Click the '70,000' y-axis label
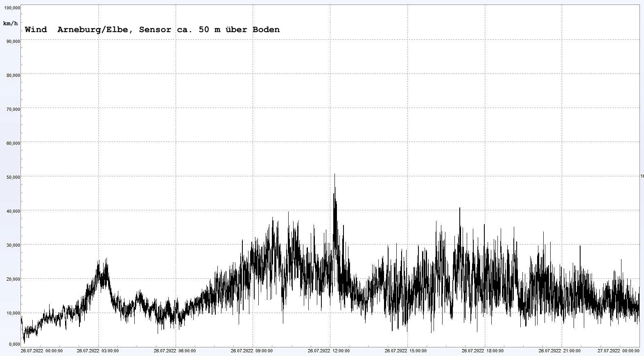Viewport: 644px width, 356px height. (x=13, y=109)
